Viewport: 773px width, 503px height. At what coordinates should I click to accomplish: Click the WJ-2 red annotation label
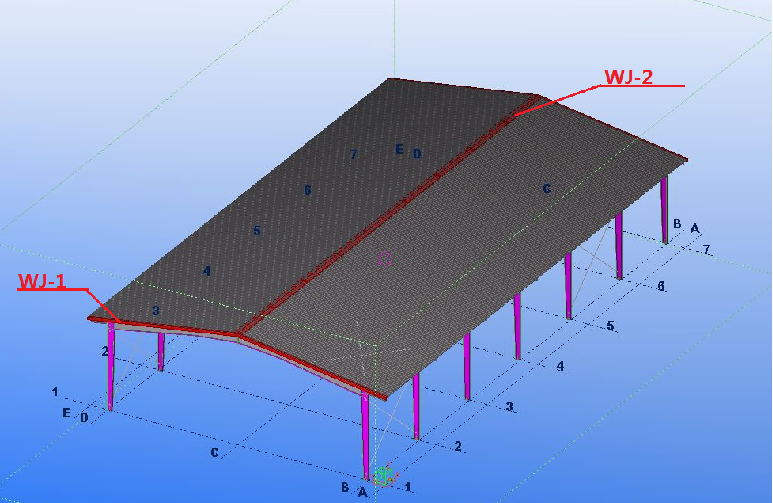coord(629,77)
